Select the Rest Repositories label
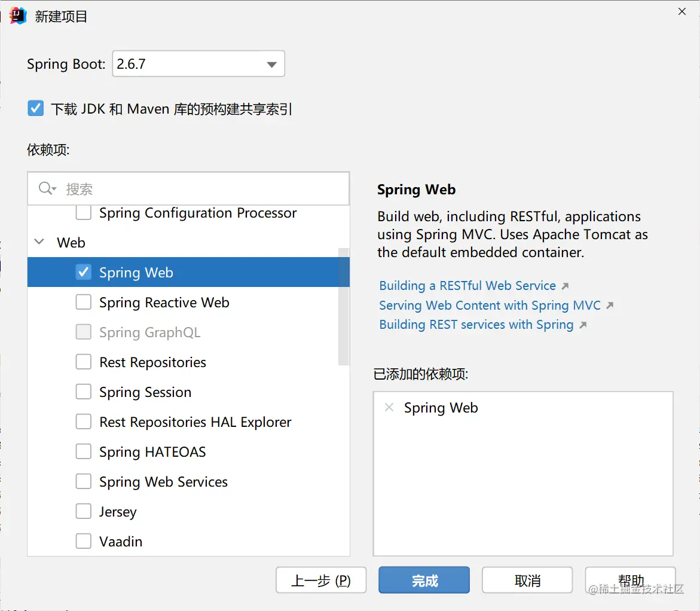Screen dimensions: 700x611 pos(152,362)
